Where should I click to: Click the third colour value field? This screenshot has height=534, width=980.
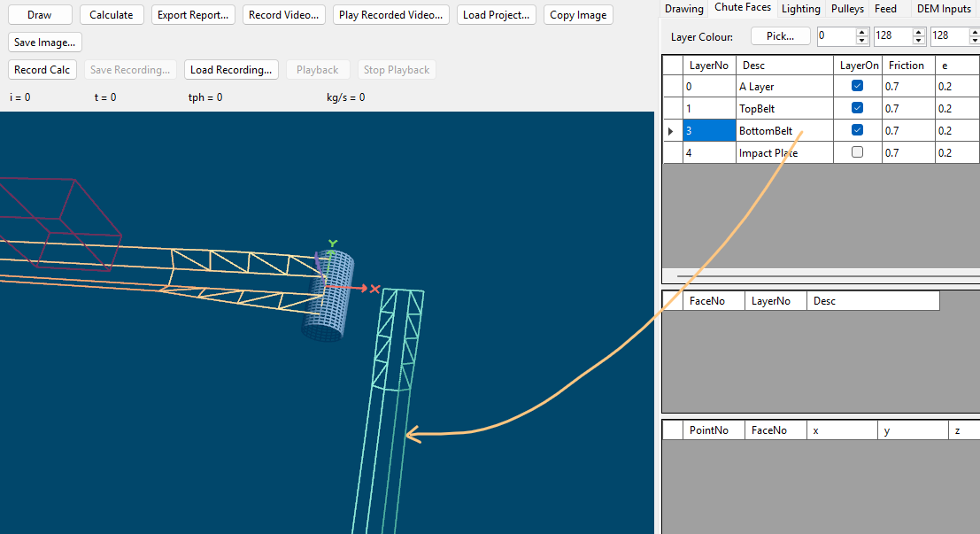coord(950,36)
